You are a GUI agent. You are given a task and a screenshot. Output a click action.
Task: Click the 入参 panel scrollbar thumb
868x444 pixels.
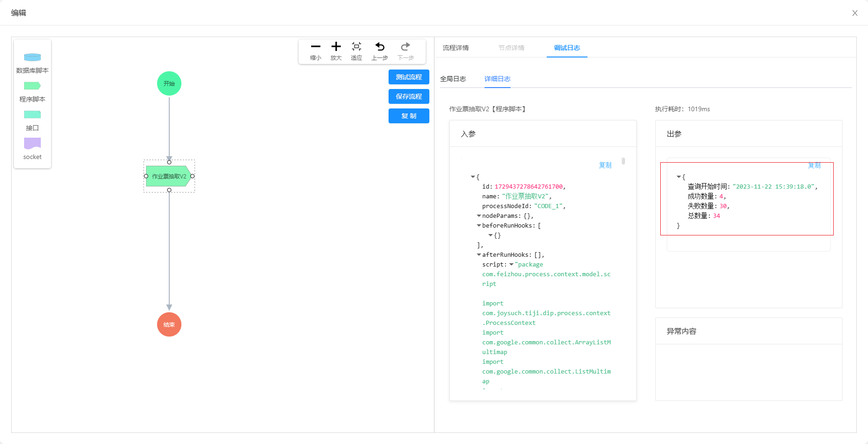623,161
